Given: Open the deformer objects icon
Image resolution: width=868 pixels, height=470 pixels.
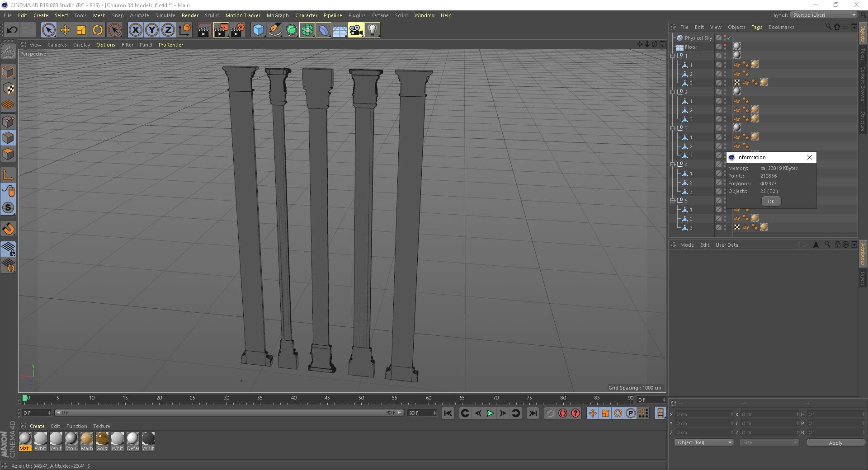Looking at the screenshot, I should pos(323,30).
